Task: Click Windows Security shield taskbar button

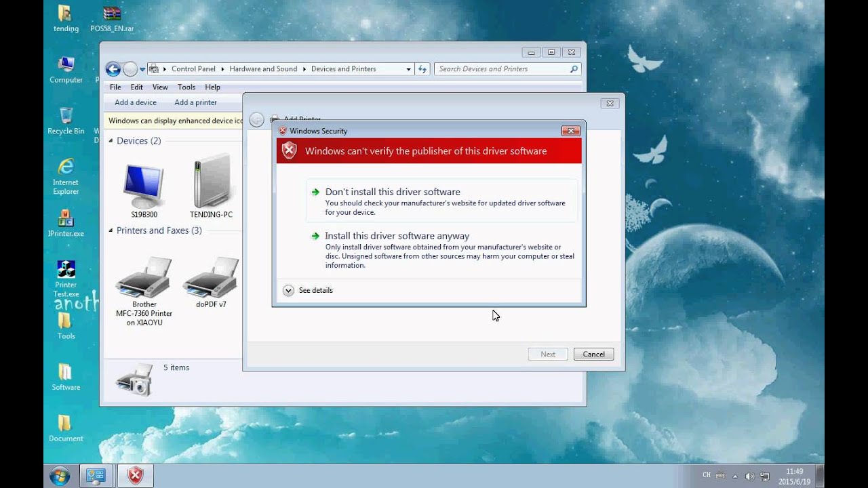Action: click(136, 476)
